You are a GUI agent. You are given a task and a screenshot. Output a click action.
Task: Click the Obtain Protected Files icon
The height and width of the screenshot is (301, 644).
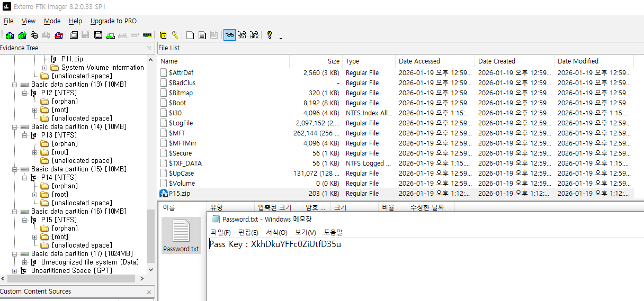163,35
